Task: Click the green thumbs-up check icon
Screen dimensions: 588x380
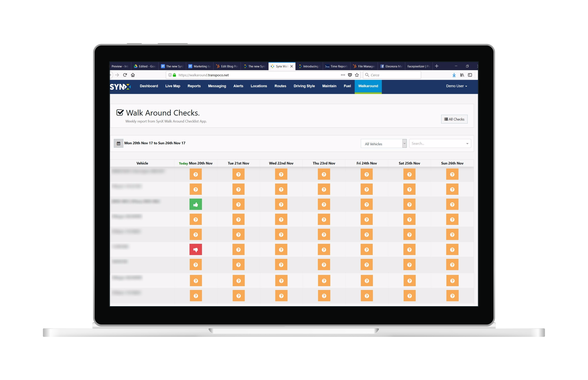Action: (x=195, y=204)
